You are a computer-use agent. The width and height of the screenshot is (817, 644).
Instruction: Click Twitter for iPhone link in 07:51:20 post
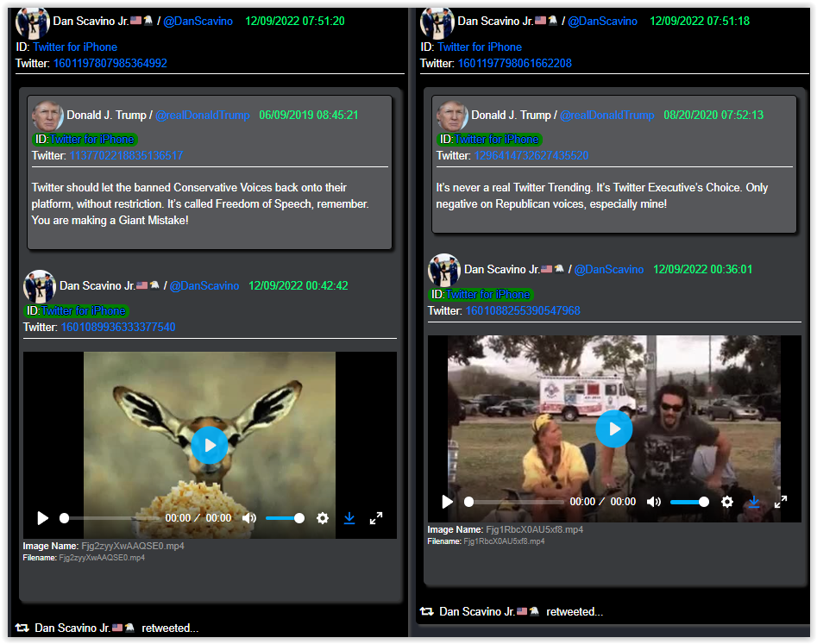75,47
